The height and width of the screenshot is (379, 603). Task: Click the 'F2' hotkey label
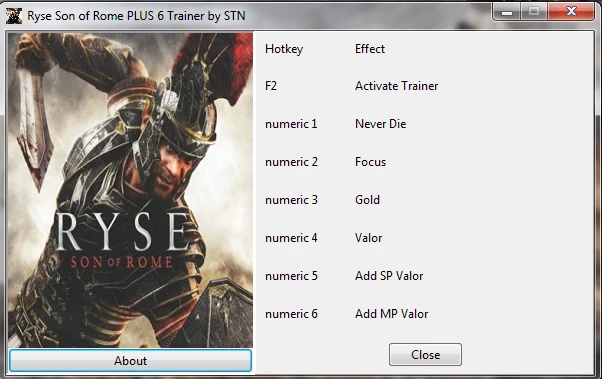tap(271, 86)
